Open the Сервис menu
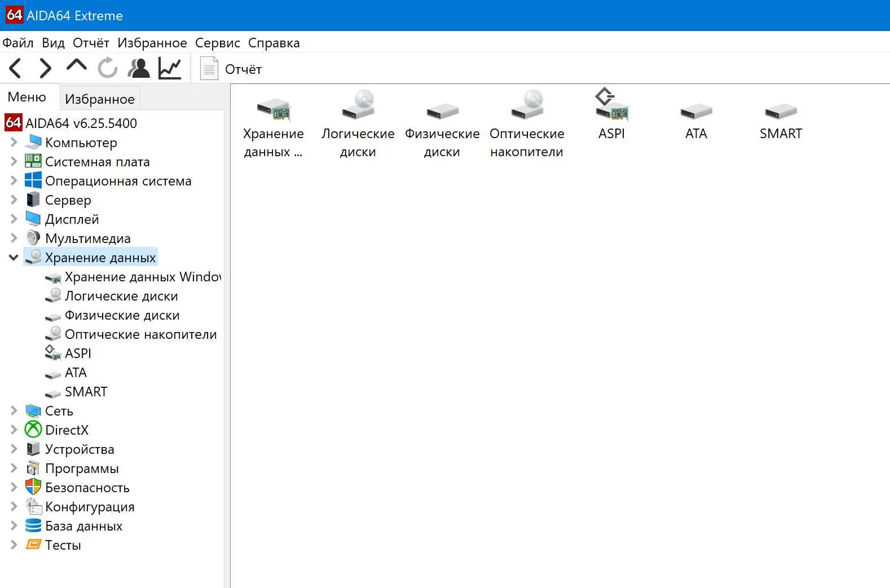Image resolution: width=890 pixels, height=588 pixels. [218, 43]
